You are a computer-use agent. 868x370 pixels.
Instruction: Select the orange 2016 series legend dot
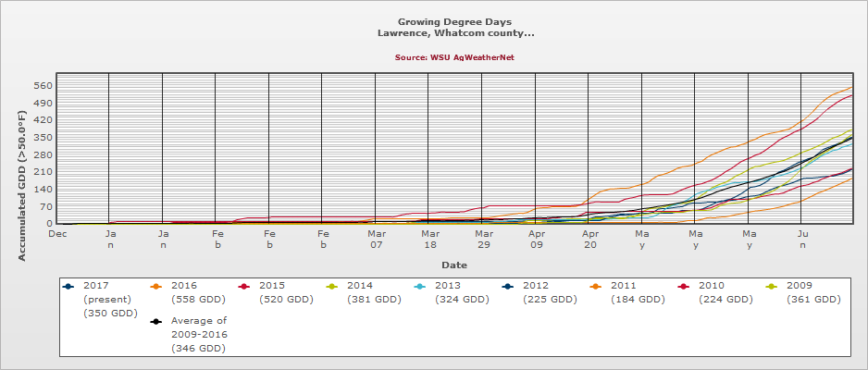tap(155, 287)
